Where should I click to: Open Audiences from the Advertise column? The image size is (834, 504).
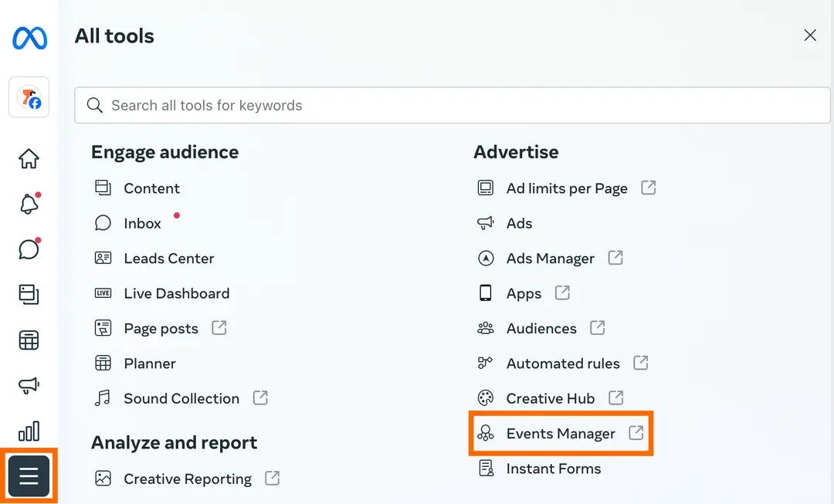(x=541, y=328)
